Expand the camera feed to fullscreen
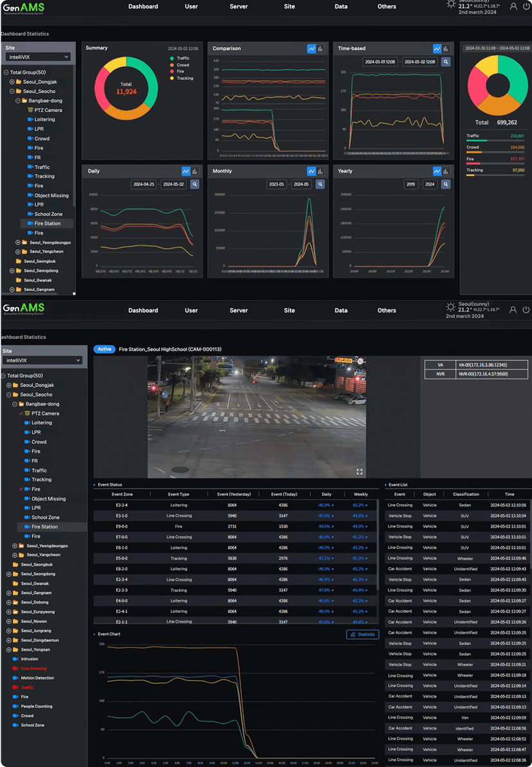This screenshot has width=532, height=767. coord(359,472)
